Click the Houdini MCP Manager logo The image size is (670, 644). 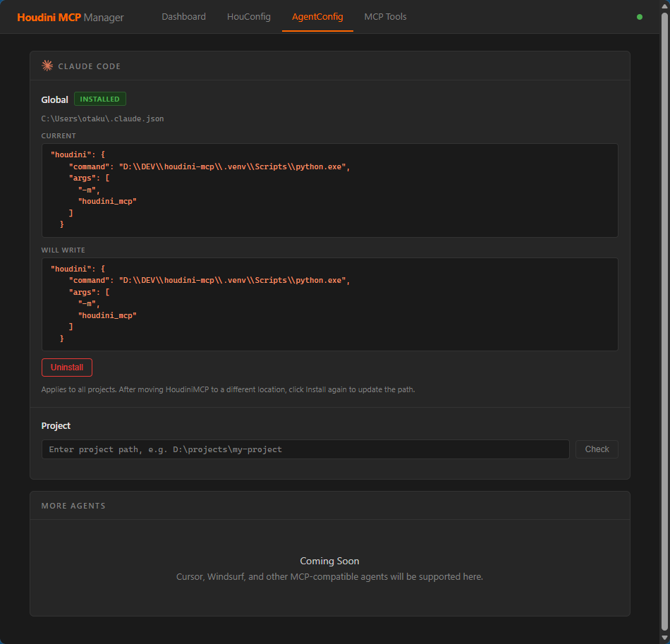[x=71, y=18]
